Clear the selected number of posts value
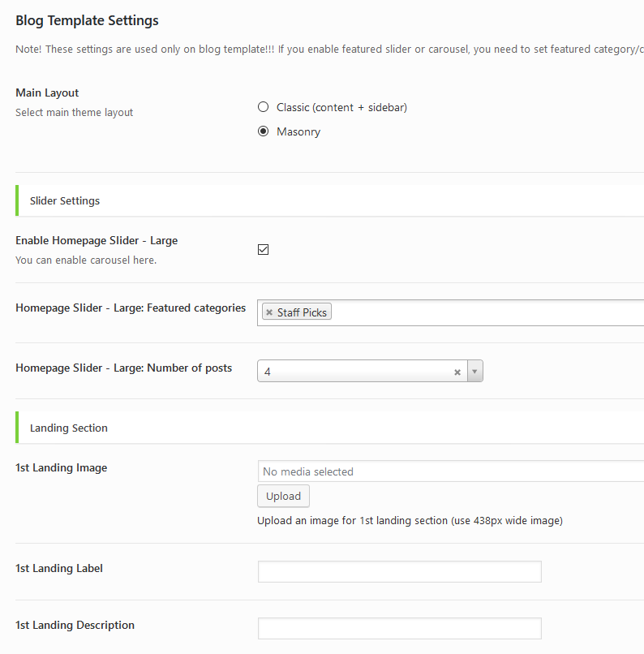 click(x=457, y=372)
